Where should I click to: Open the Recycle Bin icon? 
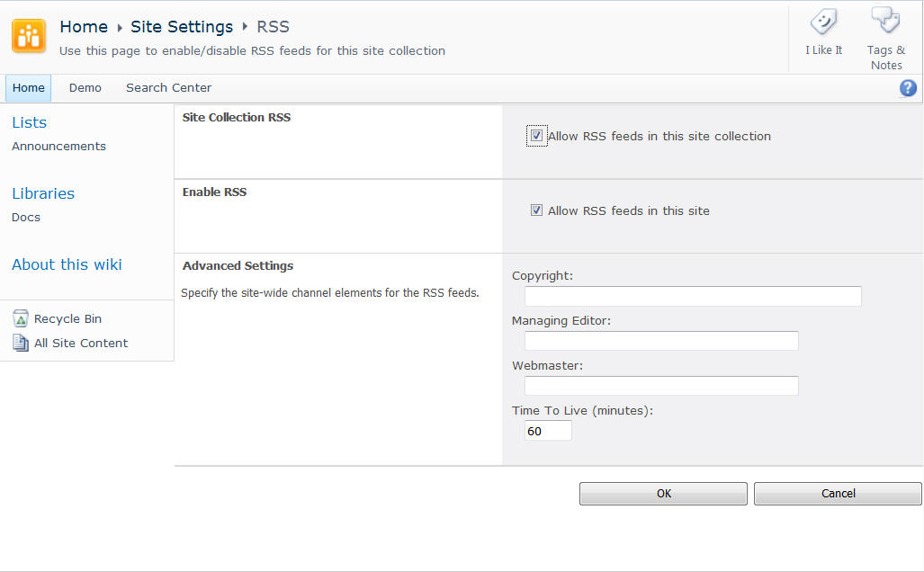(x=21, y=317)
